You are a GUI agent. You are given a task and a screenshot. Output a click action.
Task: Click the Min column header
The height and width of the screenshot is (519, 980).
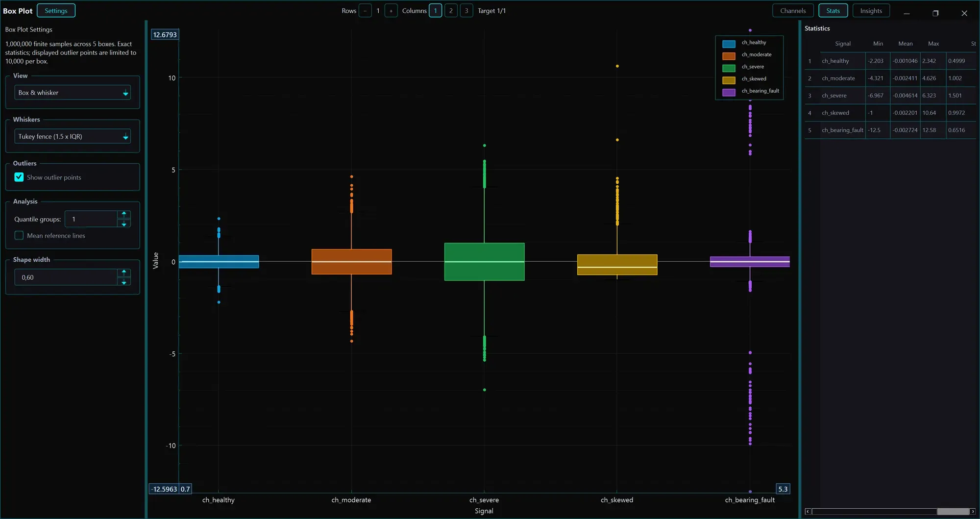(x=878, y=44)
